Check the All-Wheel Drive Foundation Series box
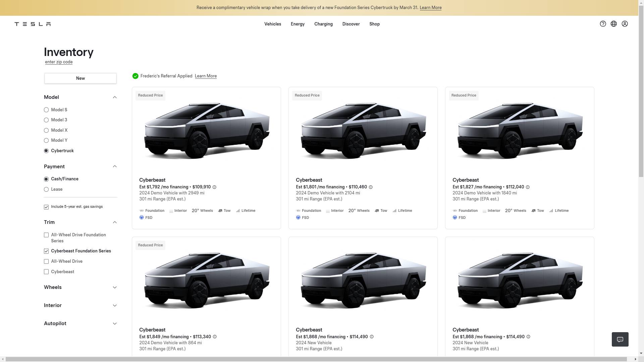The image size is (644, 362). tap(46, 235)
